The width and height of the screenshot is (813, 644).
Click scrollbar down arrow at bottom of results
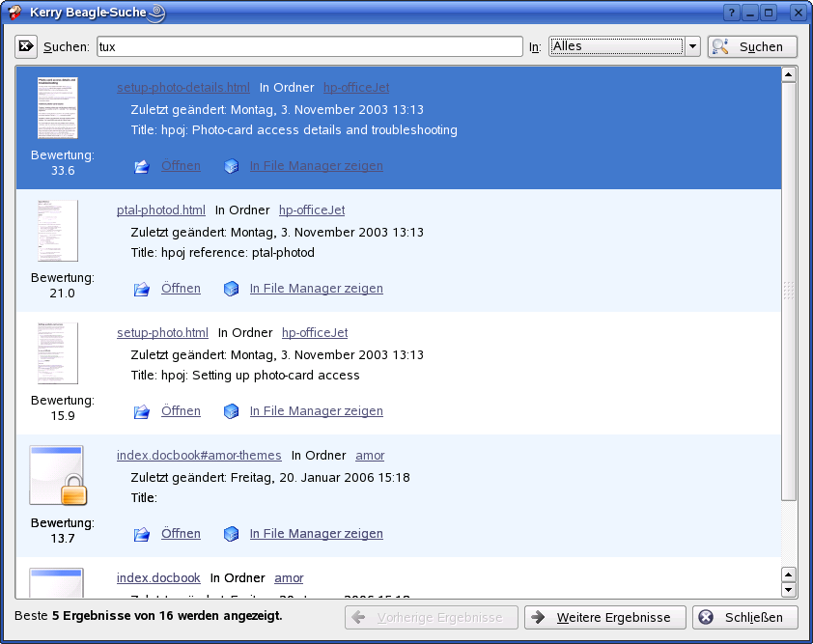(x=789, y=590)
